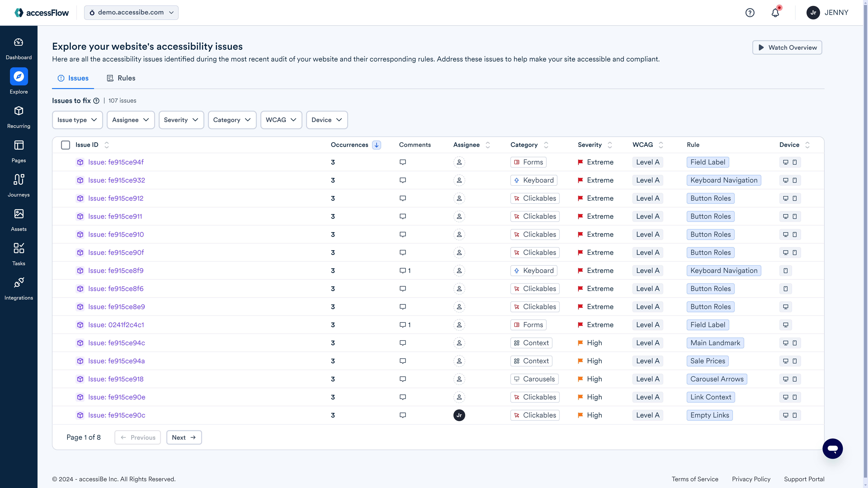Viewport: 868px width, 488px height.
Task: Open the demo.accessibe.com site selector
Action: click(131, 12)
